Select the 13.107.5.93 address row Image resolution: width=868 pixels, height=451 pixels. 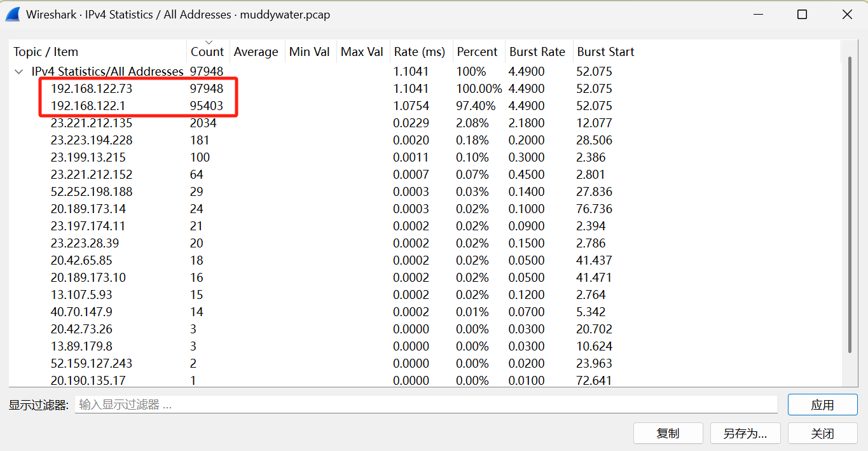pyautogui.click(x=425, y=295)
